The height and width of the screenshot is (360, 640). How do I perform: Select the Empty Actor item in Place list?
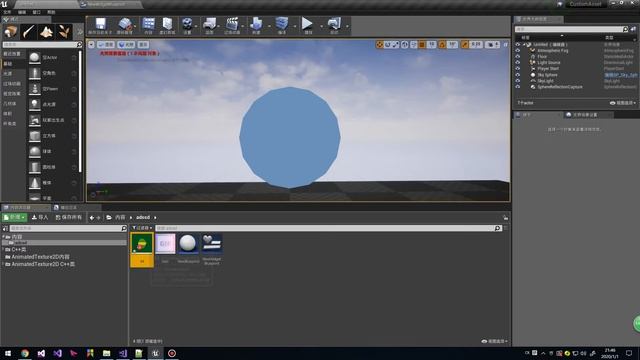pos(53,58)
